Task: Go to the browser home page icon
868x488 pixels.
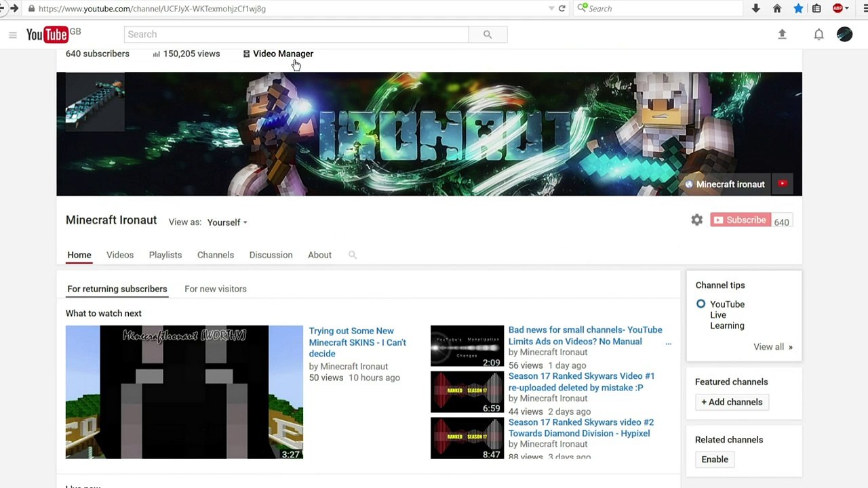Action: [x=777, y=9]
